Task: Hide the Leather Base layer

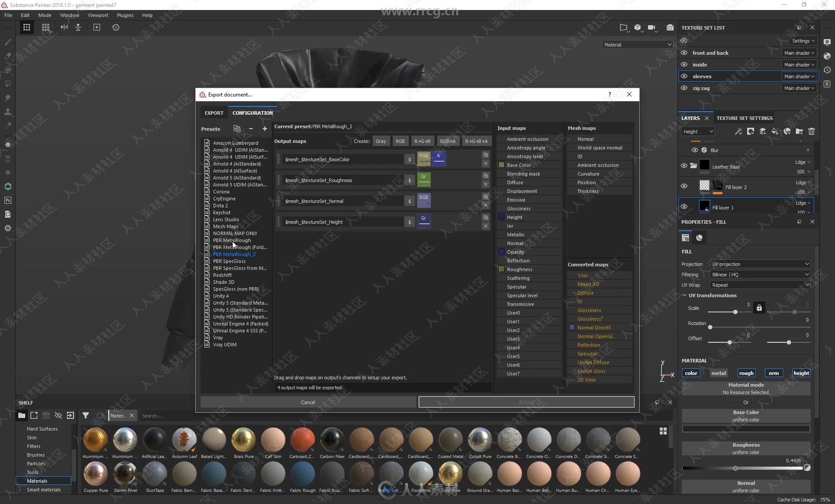Action: coord(684,166)
